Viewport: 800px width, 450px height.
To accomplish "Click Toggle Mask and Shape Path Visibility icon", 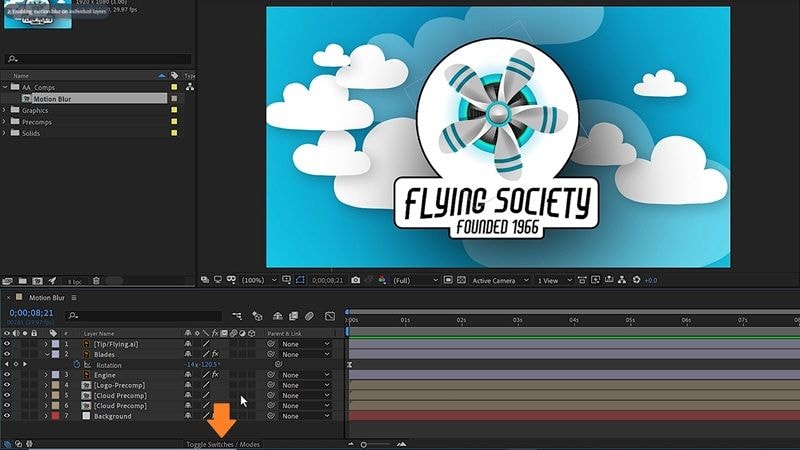I will [300, 280].
